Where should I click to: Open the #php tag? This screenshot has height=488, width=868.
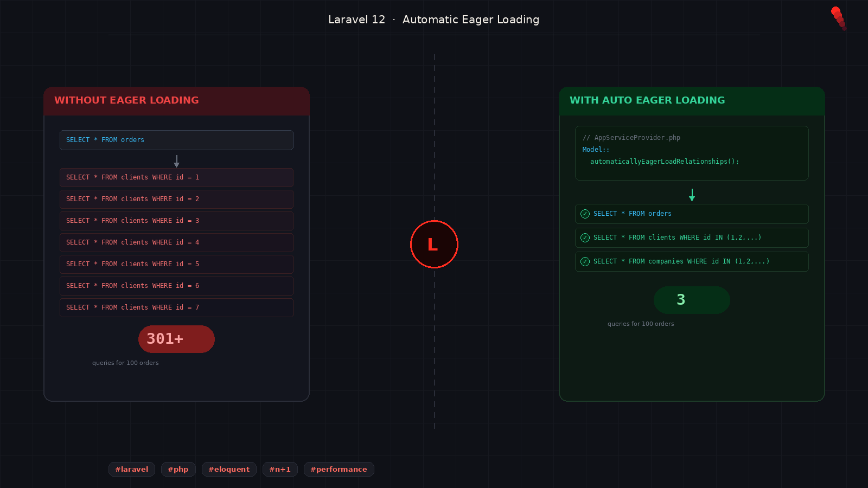[178, 469]
